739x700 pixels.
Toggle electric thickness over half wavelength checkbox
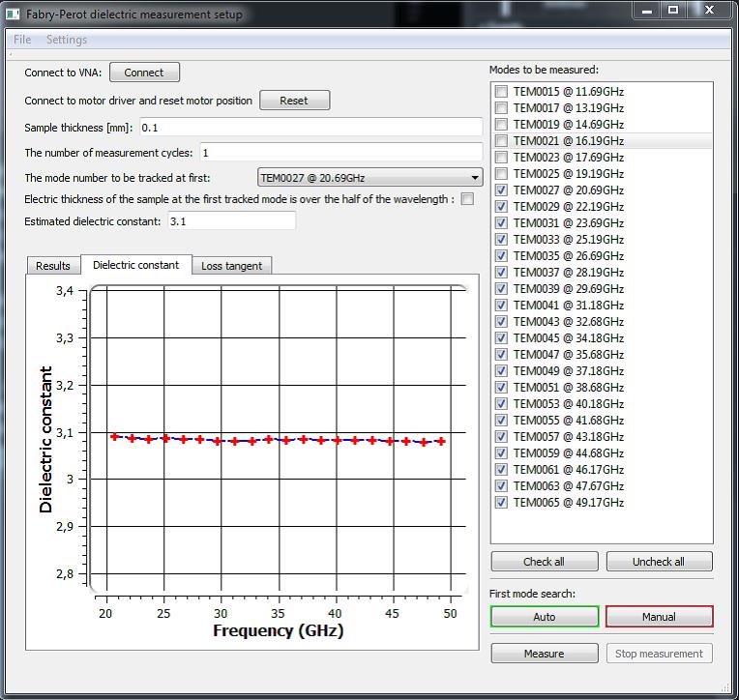coord(467,199)
